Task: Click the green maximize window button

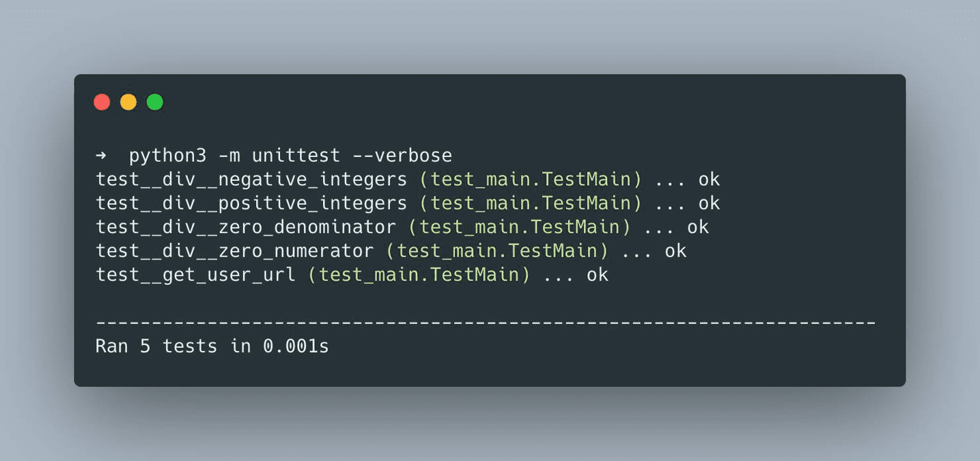Action: [x=155, y=102]
